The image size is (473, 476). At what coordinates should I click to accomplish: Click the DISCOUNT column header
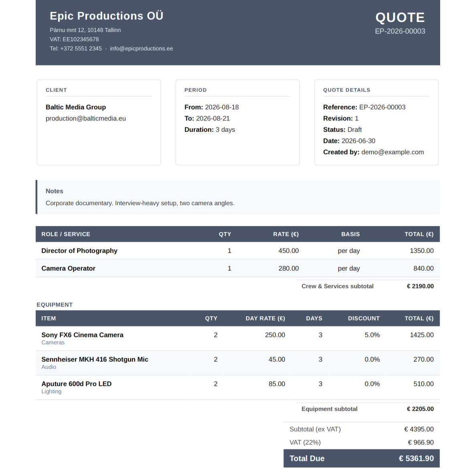coord(364,318)
